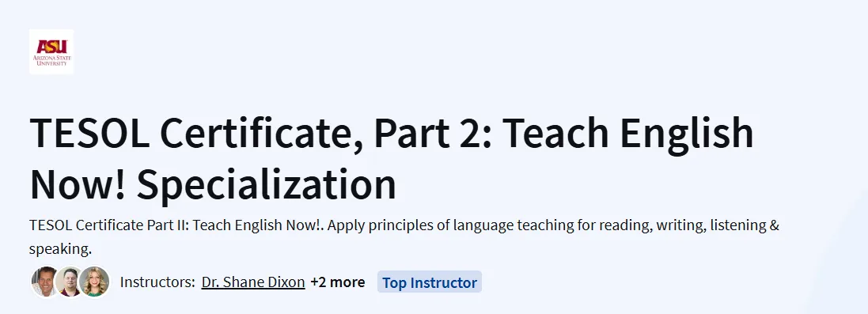
Task: Click 'Now!' in the heading's second line
Action: (78, 183)
